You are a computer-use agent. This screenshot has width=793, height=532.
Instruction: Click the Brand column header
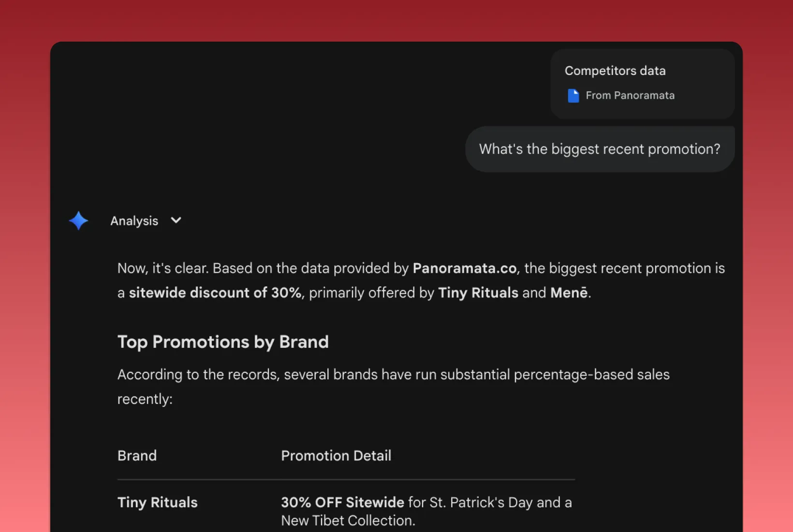137,456
